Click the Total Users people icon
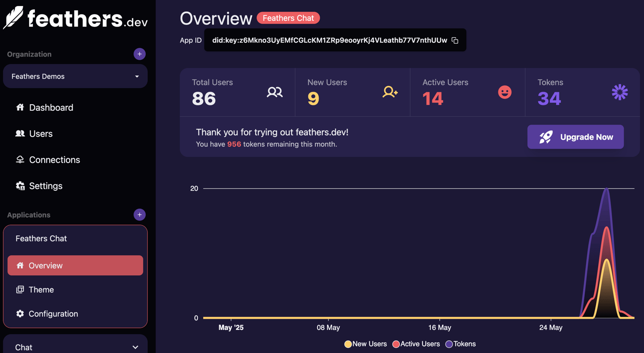 [x=274, y=92]
